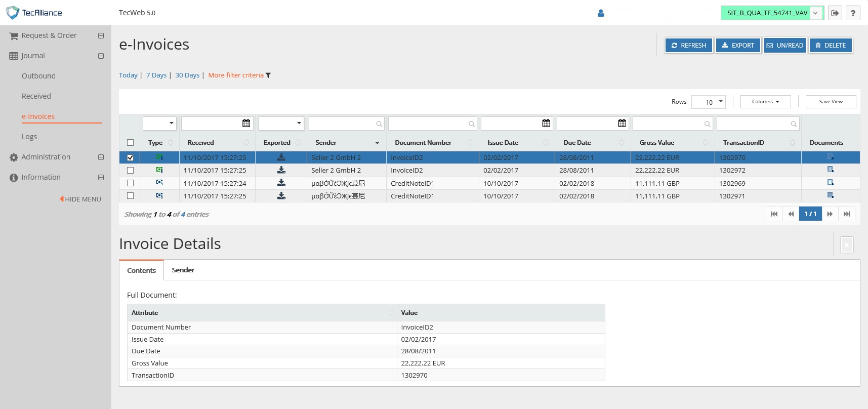Collapse the Journal menu

[x=101, y=56]
